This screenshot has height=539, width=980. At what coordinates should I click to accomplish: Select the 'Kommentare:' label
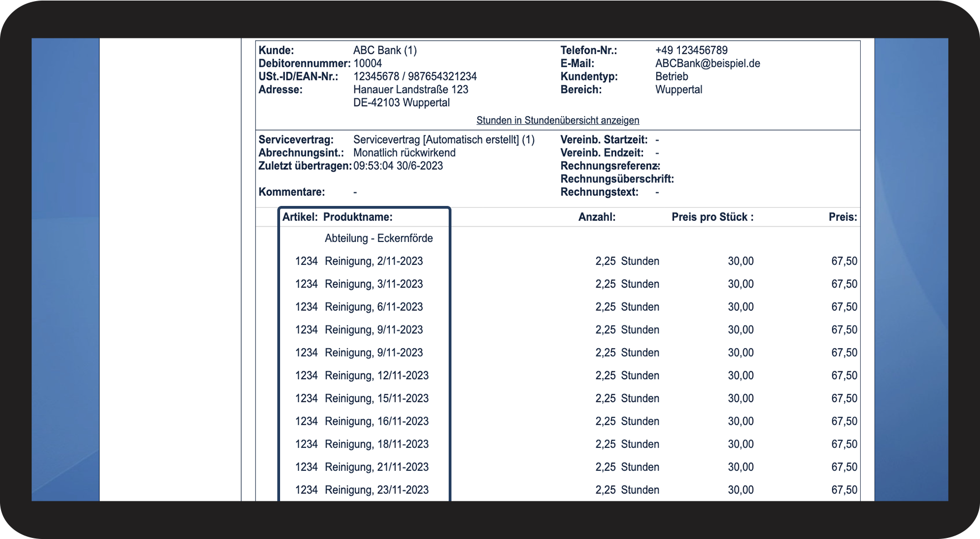(x=292, y=192)
